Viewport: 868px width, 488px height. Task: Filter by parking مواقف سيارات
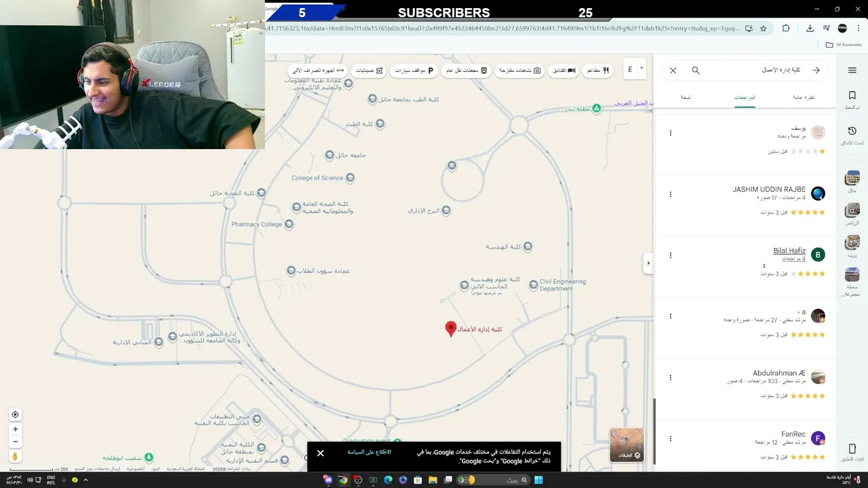point(414,70)
